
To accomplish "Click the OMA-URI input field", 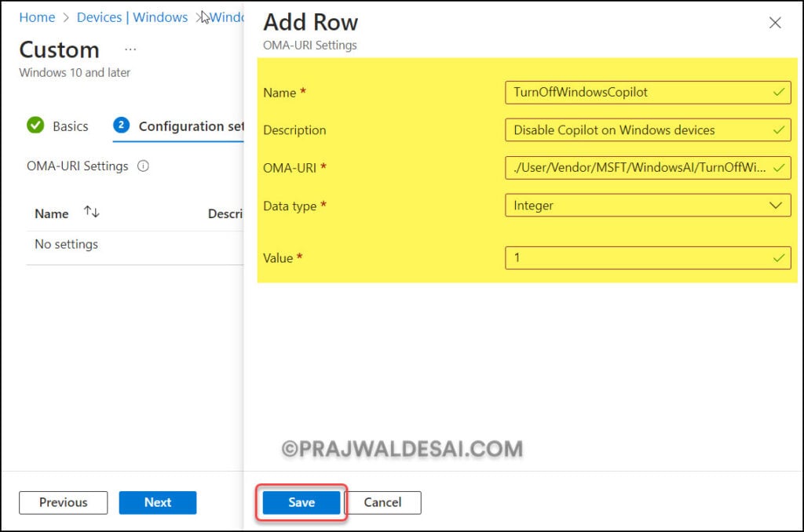I will [648, 168].
